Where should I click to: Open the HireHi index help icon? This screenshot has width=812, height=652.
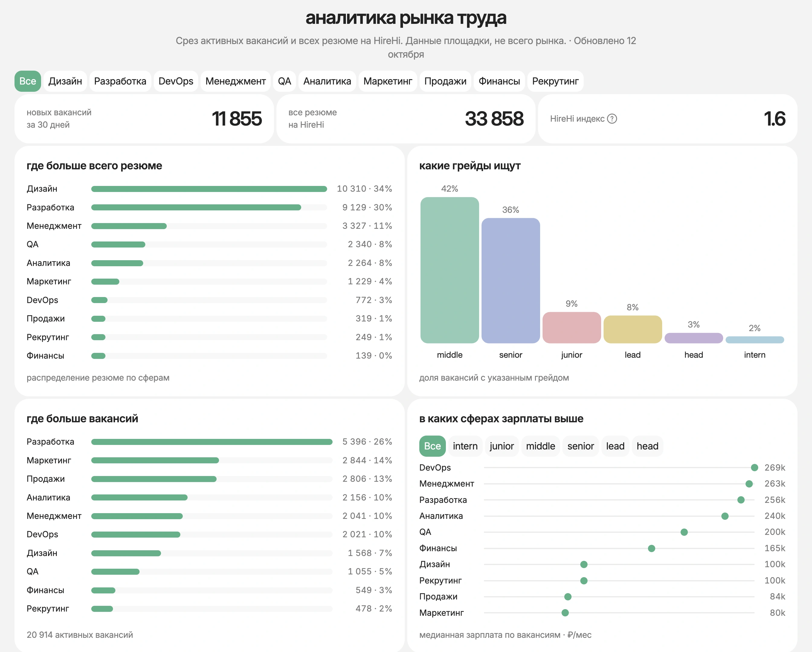(612, 119)
